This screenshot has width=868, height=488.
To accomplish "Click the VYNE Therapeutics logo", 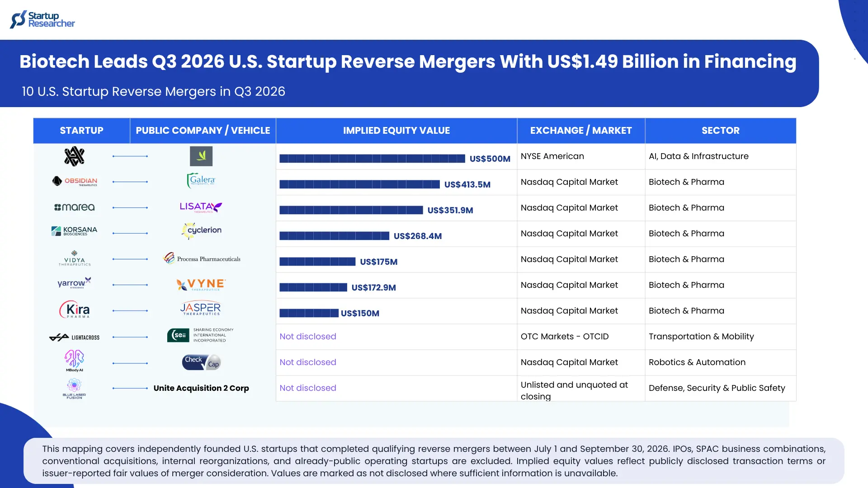I will tap(201, 285).
